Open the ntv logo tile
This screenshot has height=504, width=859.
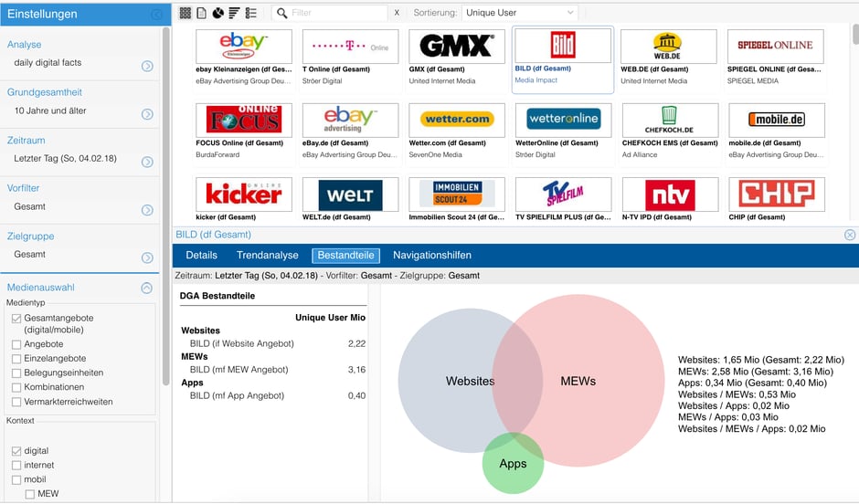670,194
